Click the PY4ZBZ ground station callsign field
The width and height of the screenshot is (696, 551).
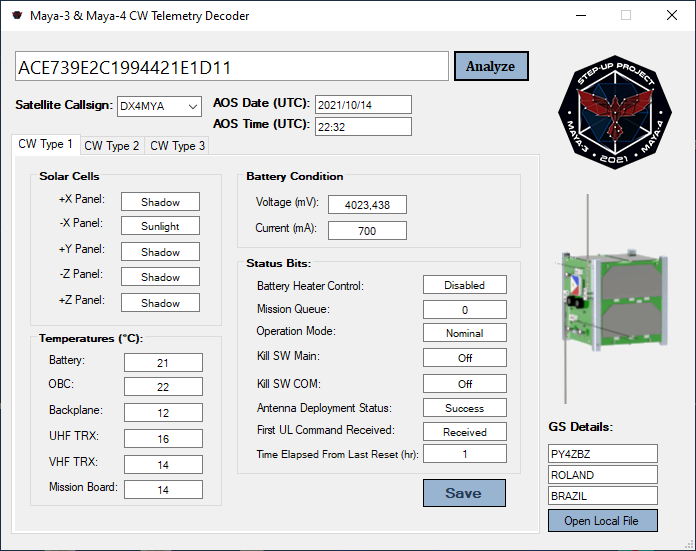(x=603, y=454)
